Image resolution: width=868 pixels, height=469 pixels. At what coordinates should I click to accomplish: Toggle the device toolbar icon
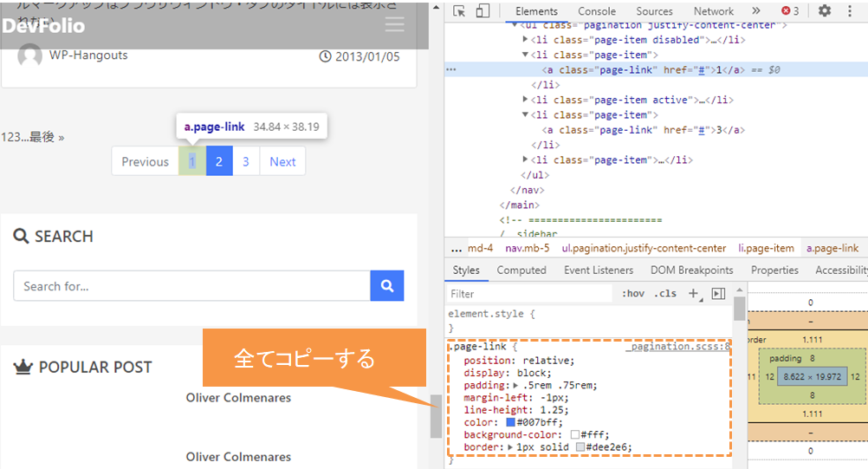(483, 11)
